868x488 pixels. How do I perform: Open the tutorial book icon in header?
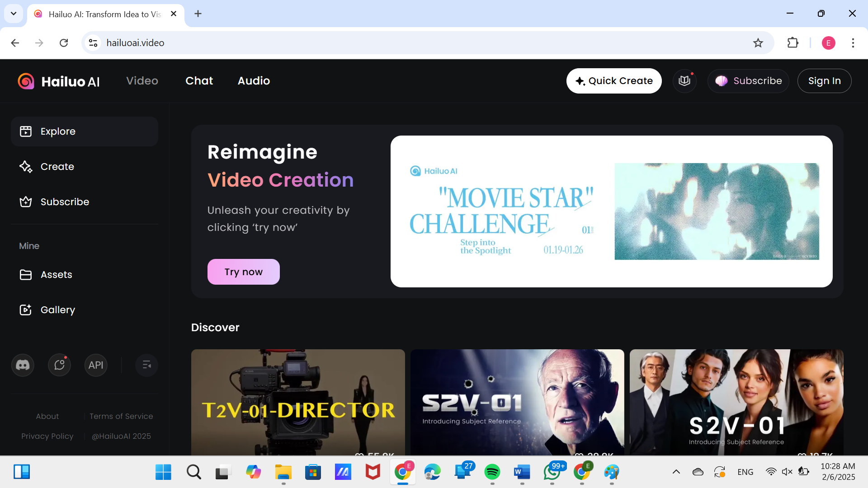684,81
